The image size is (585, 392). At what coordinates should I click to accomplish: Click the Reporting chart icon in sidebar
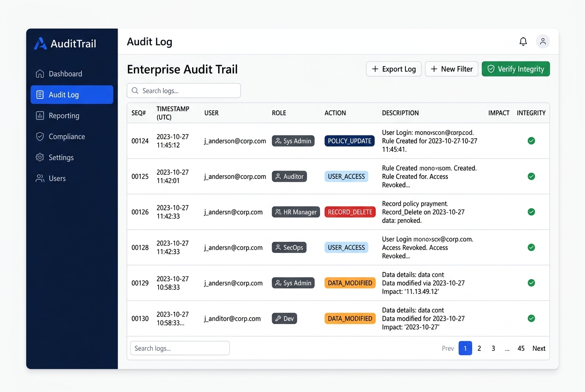(40, 116)
